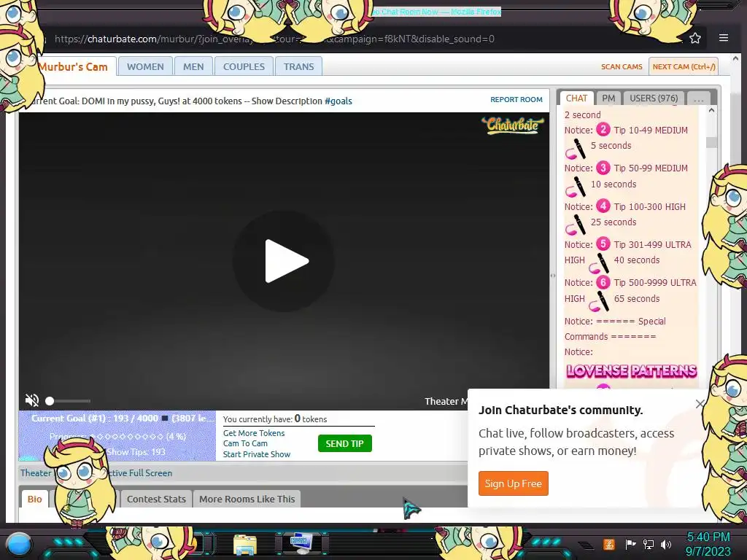Open the chat panel more-options tab
Screen dimensions: 747x560
click(699, 98)
